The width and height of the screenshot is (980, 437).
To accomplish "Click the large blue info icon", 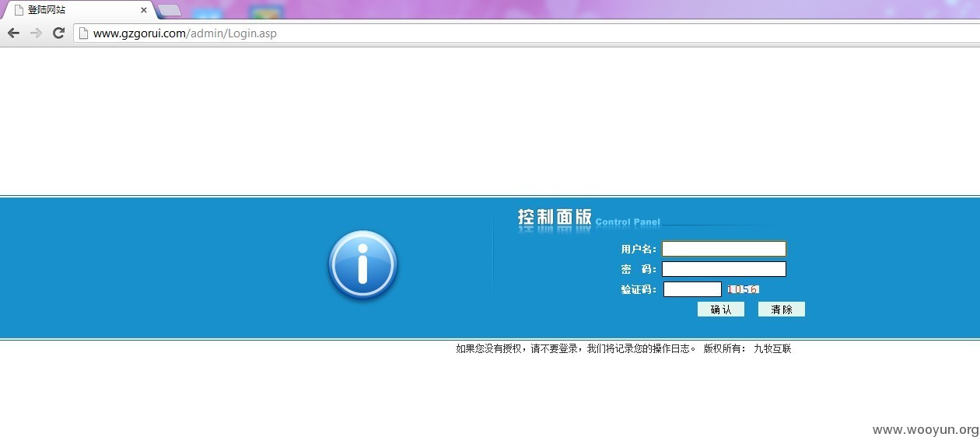I will (362, 266).
